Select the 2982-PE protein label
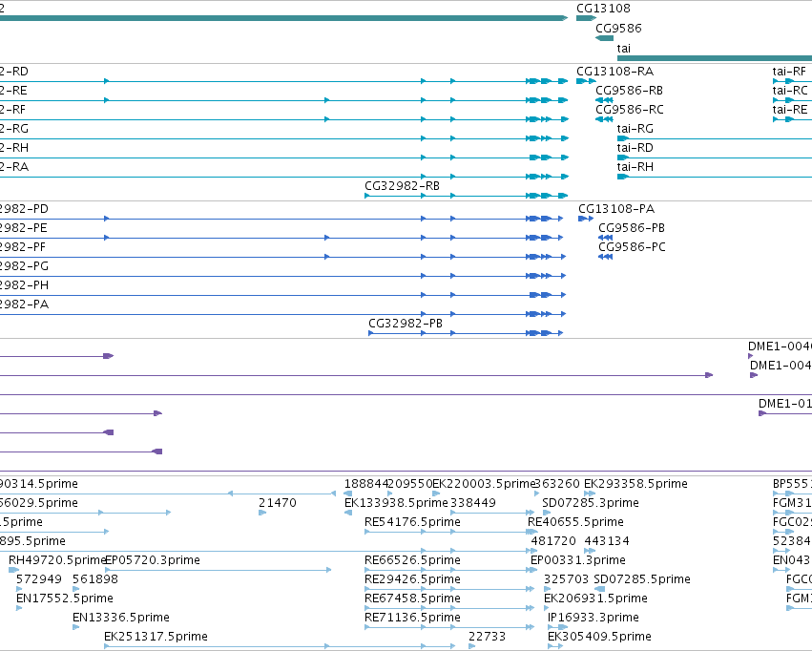 (23, 228)
